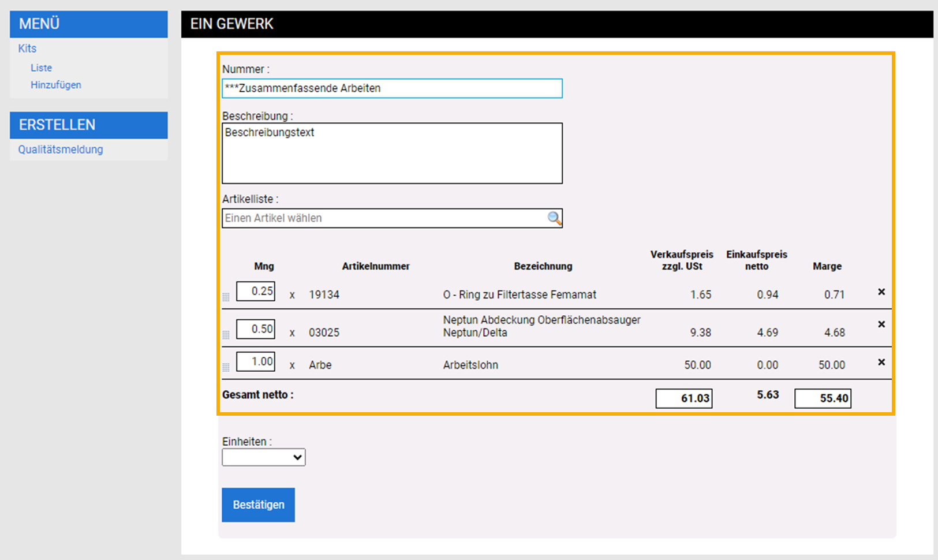The height and width of the screenshot is (560, 938).
Task: Click the magnifier search icon in Artikelliste
Action: (x=554, y=218)
